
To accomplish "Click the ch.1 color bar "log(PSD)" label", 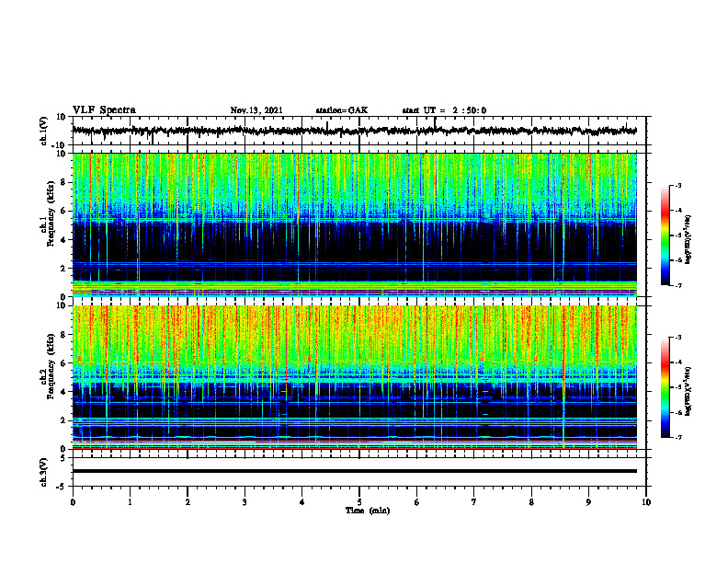I will [688, 240].
